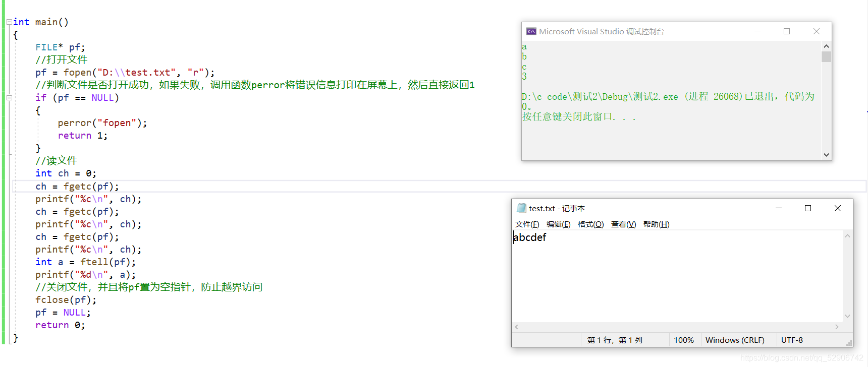This screenshot has width=868, height=367.
Task: Click the 按任意键关闭此窗口 console line
Action: tap(579, 117)
